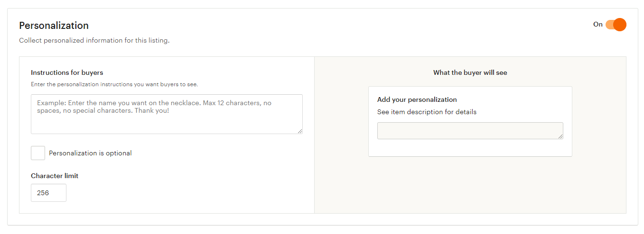Click the helper text under Instructions for buyers

(x=114, y=84)
